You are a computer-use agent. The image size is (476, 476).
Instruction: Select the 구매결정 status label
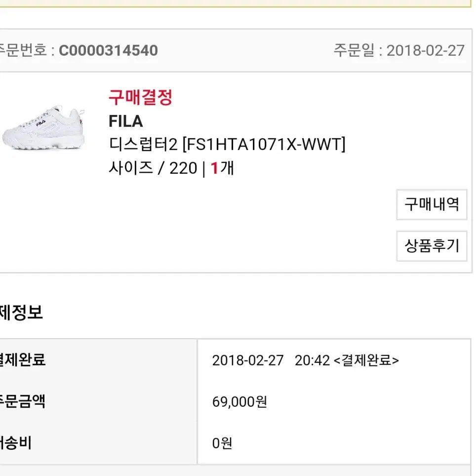pos(141,97)
